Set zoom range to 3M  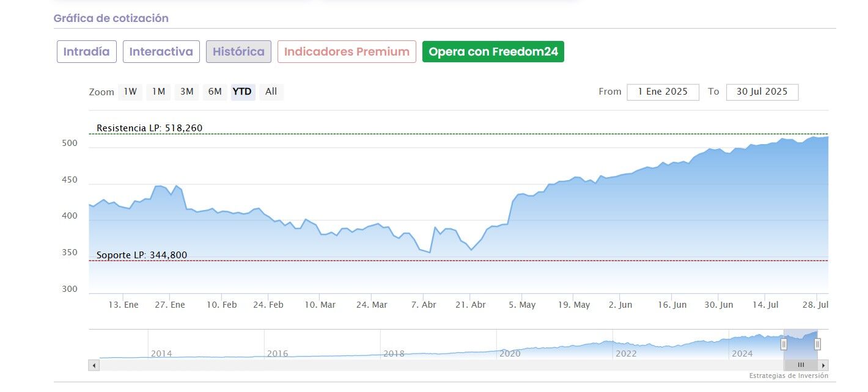(186, 92)
